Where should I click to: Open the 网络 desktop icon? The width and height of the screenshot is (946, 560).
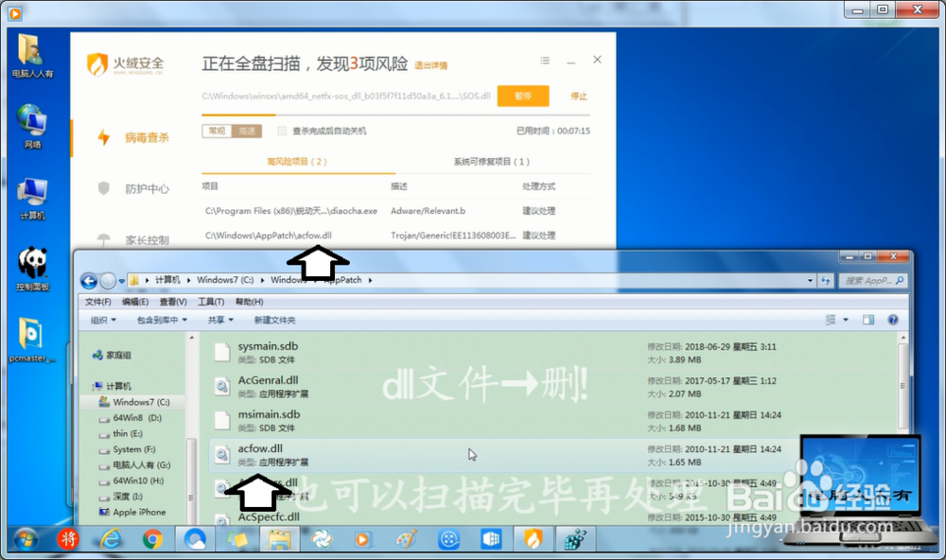[32, 126]
